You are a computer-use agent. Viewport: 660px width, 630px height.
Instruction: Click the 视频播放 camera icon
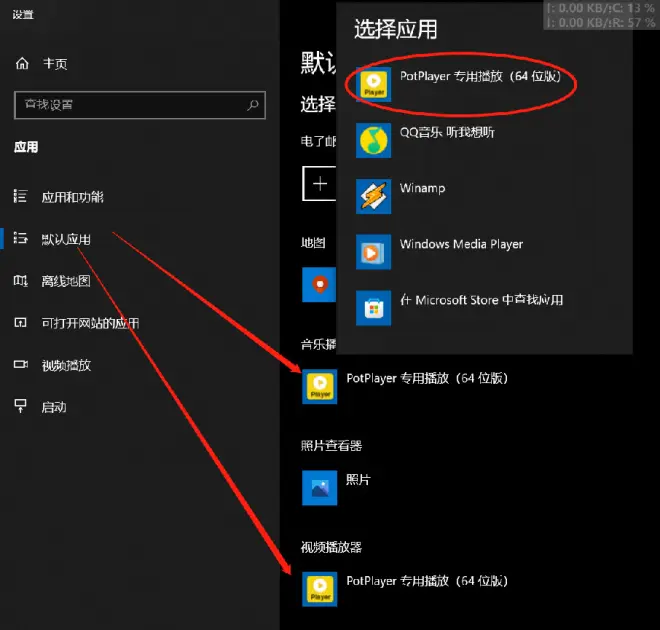20,364
